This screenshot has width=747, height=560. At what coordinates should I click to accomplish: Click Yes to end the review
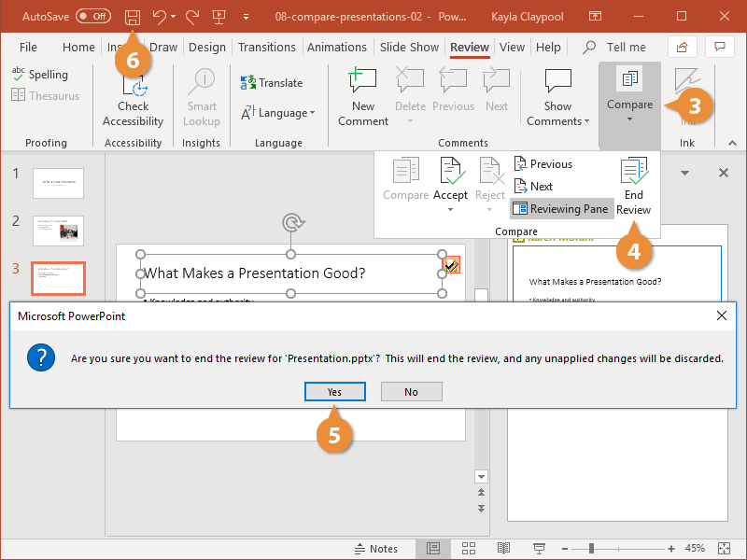(x=334, y=391)
